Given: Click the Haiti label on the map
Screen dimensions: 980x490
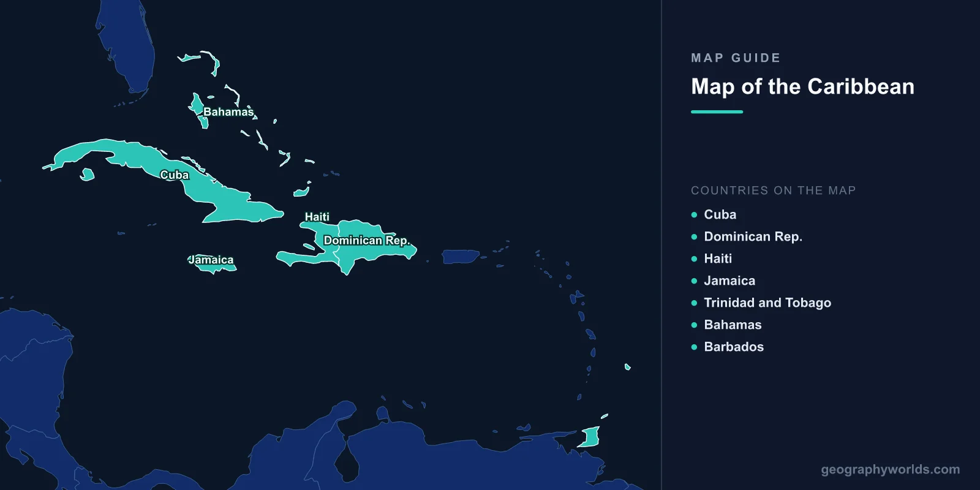Looking at the screenshot, I should (x=317, y=217).
